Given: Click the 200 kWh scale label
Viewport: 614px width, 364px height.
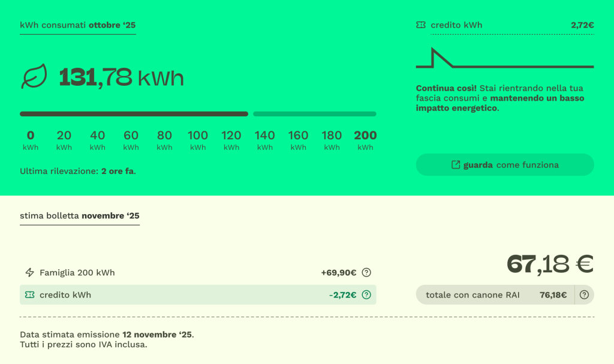Looking at the screenshot, I should 365,140.
